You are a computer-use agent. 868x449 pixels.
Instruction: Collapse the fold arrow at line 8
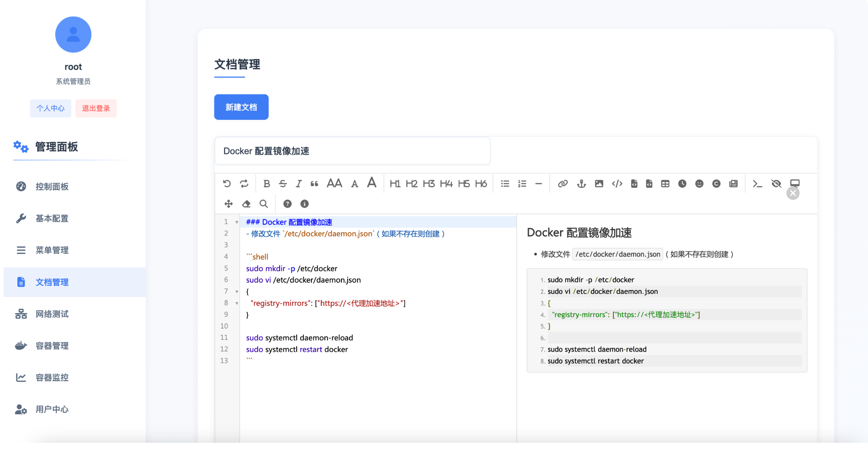237,303
